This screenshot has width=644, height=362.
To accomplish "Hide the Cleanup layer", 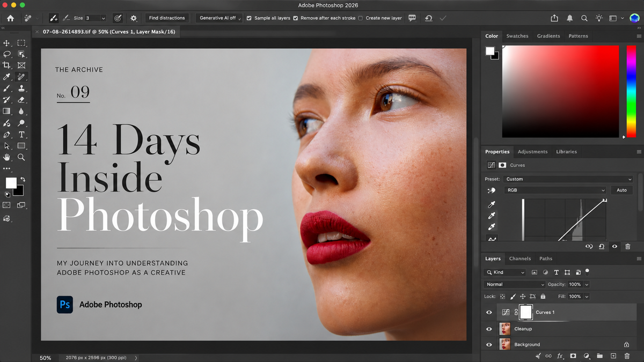I will click(x=489, y=329).
